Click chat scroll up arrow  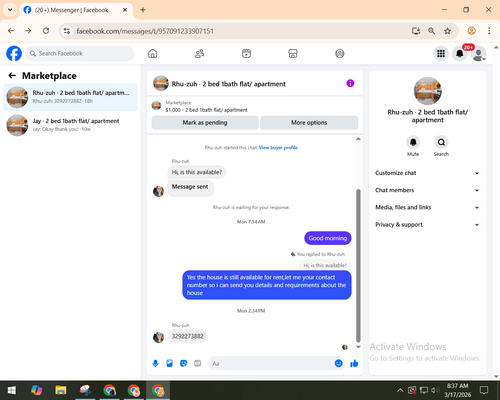click(358, 139)
